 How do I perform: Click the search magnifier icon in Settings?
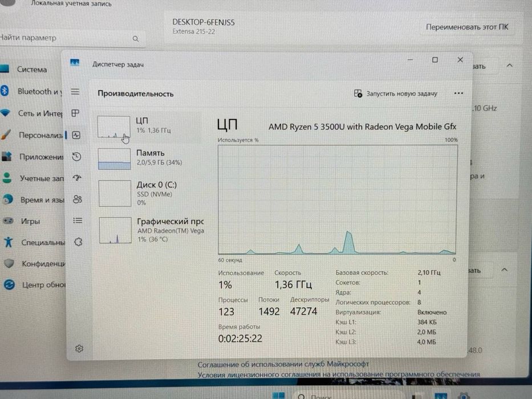[135, 39]
